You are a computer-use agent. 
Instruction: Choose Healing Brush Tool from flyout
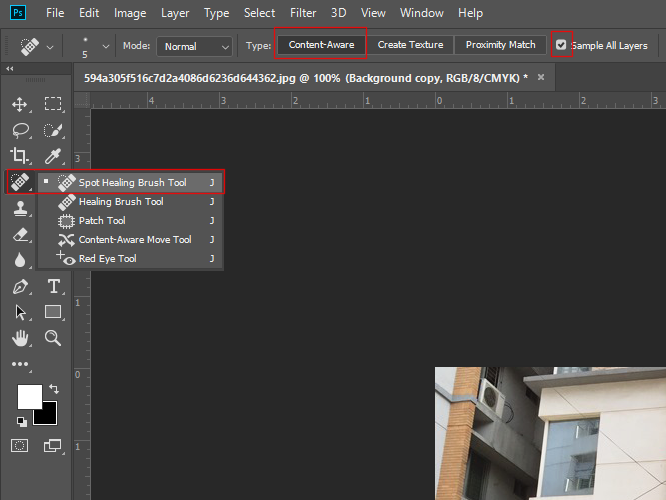130,202
